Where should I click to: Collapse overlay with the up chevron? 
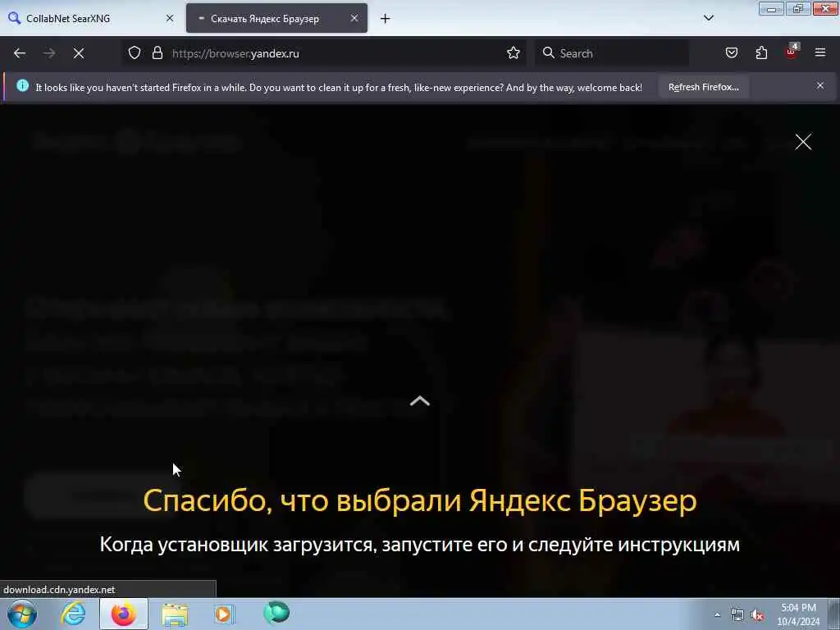(x=420, y=401)
